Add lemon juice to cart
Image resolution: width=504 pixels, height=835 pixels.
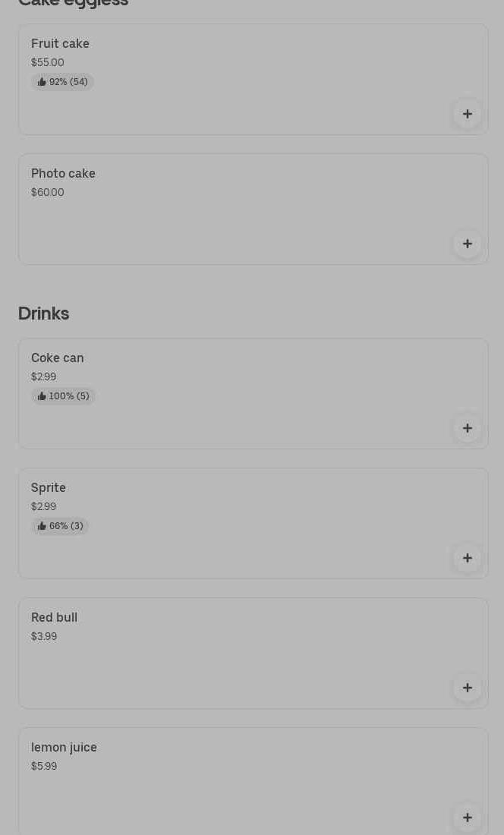point(468,818)
